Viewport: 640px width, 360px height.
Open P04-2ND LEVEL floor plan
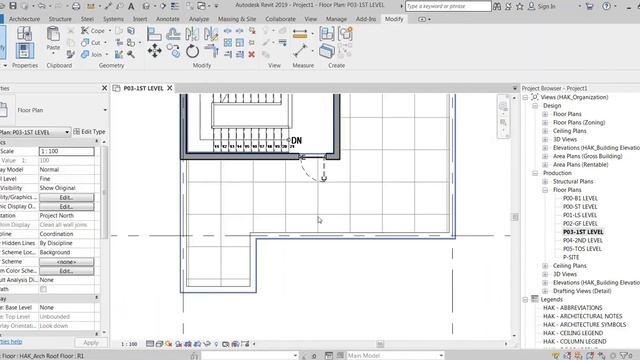[582, 240]
